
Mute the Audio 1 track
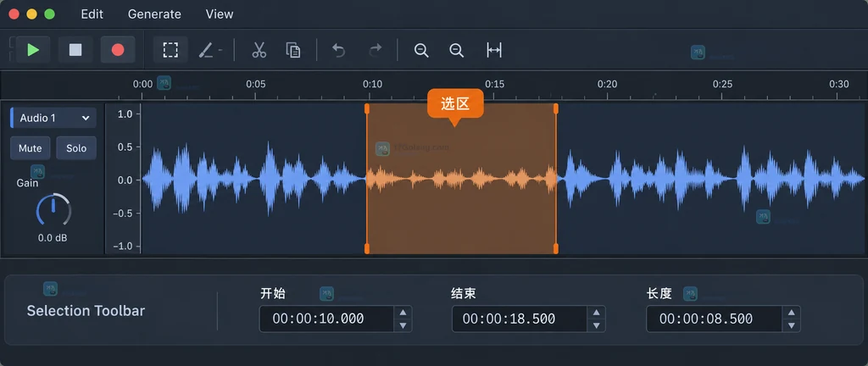pyautogui.click(x=30, y=148)
